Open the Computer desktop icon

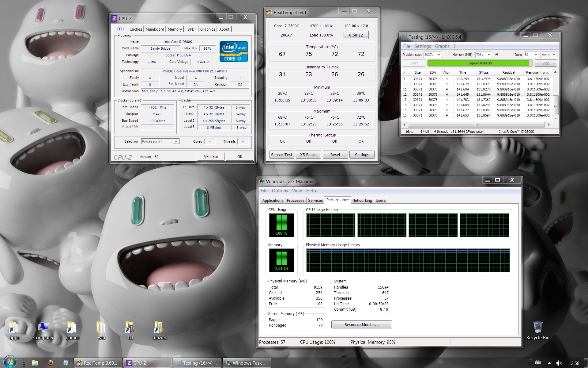tap(43, 331)
